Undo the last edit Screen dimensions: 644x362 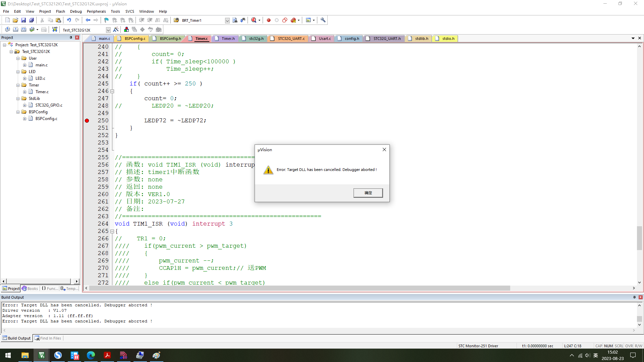69,20
